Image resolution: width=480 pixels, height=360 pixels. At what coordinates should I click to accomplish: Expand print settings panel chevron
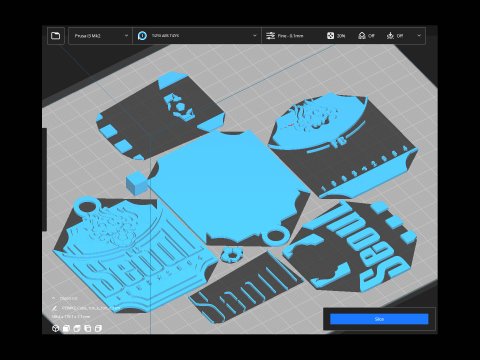point(419,36)
